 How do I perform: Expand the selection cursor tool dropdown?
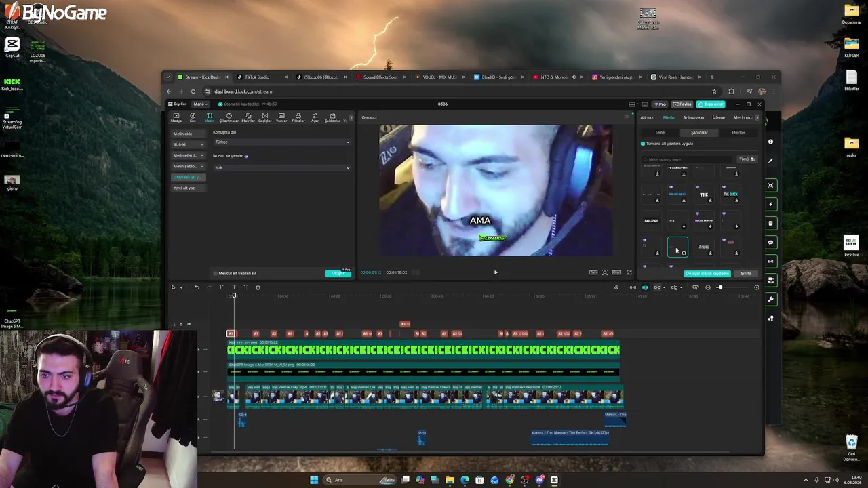click(181, 288)
